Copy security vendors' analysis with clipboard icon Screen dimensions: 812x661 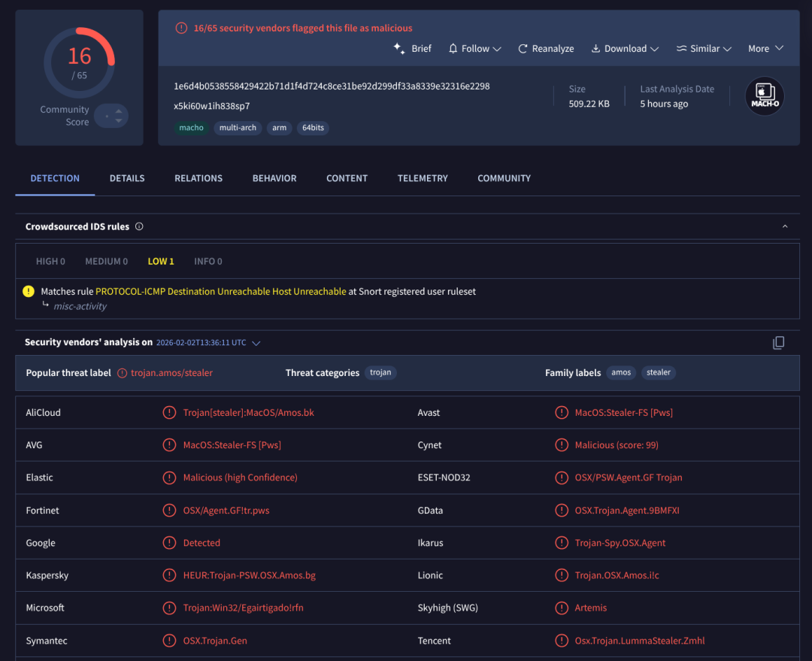(778, 342)
